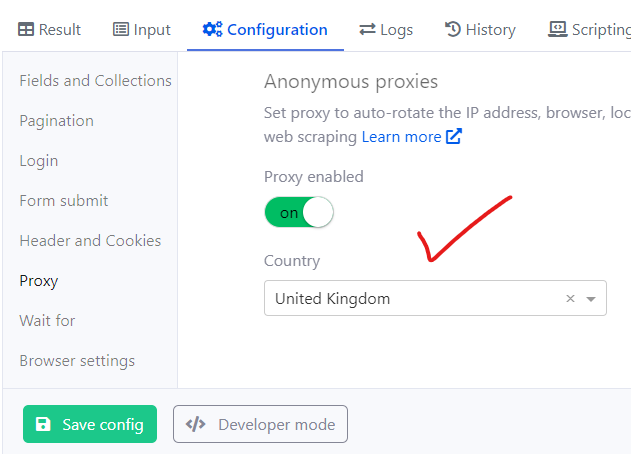Image resolution: width=631 pixels, height=454 pixels.
Task: Open the Header and Cookies section
Action: coord(90,241)
